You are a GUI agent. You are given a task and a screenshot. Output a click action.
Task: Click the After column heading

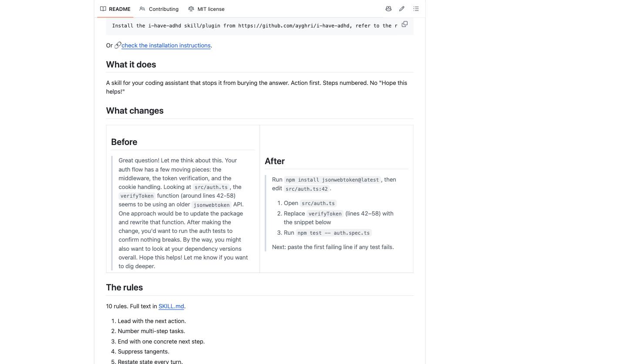pyautogui.click(x=275, y=161)
